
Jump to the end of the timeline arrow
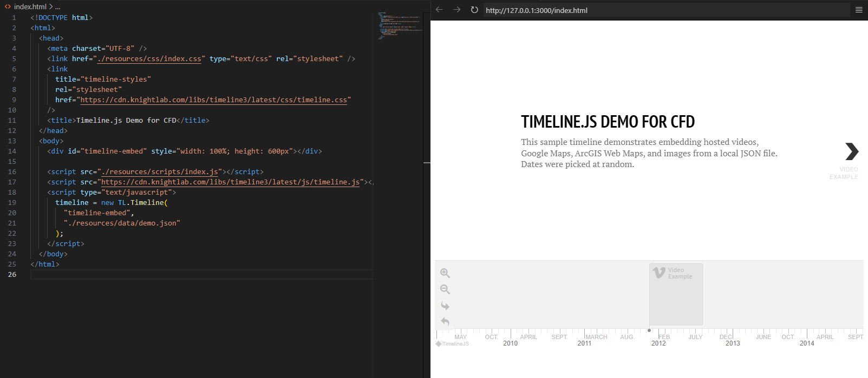coord(445,306)
